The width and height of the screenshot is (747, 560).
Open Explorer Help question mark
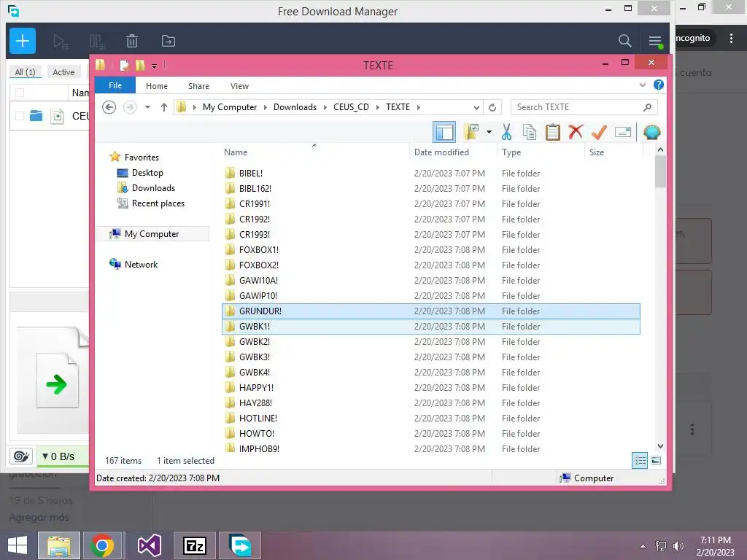659,85
